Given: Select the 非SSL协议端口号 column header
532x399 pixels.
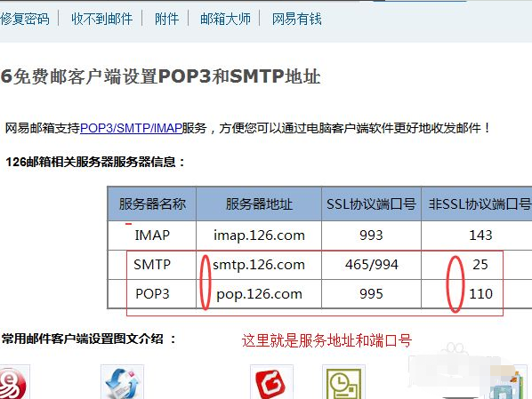Looking at the screenshot, I should click(x=477, y=203).
